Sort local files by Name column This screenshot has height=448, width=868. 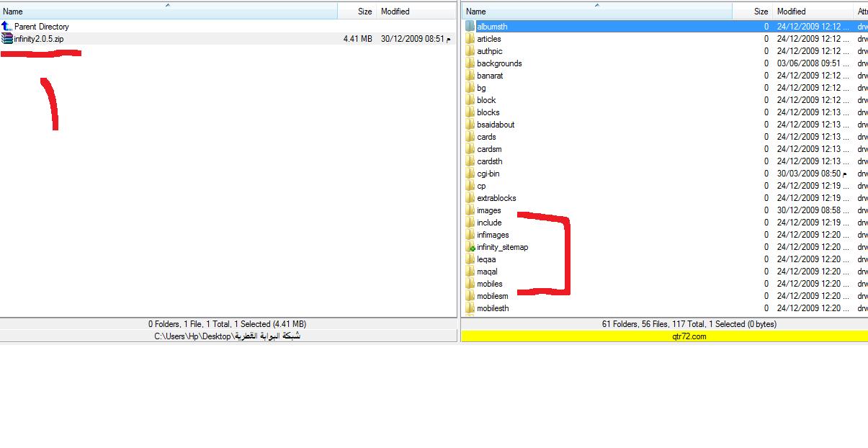[x=168, y=12]
